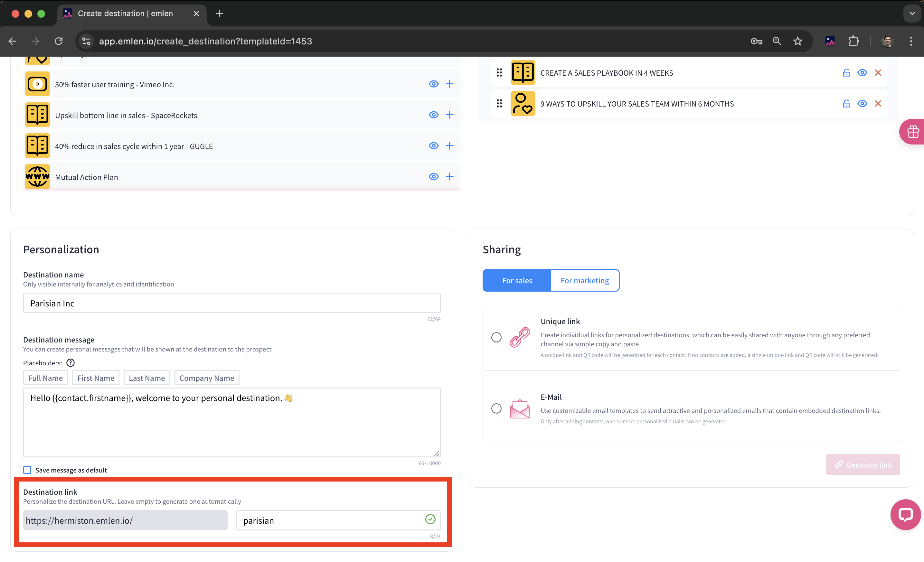924x562 pixels.
Task: Add the 50% faster user training Vimeo item
Action: 449,84
